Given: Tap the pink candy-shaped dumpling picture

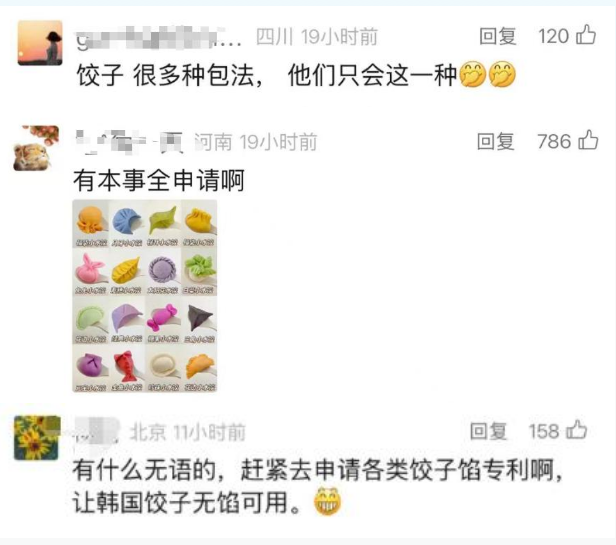Looking at the screenshot, I should tap(163, 317).
